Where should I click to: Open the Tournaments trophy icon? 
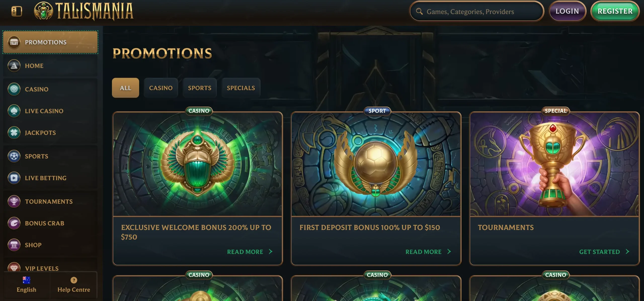[x=14, y=201]
